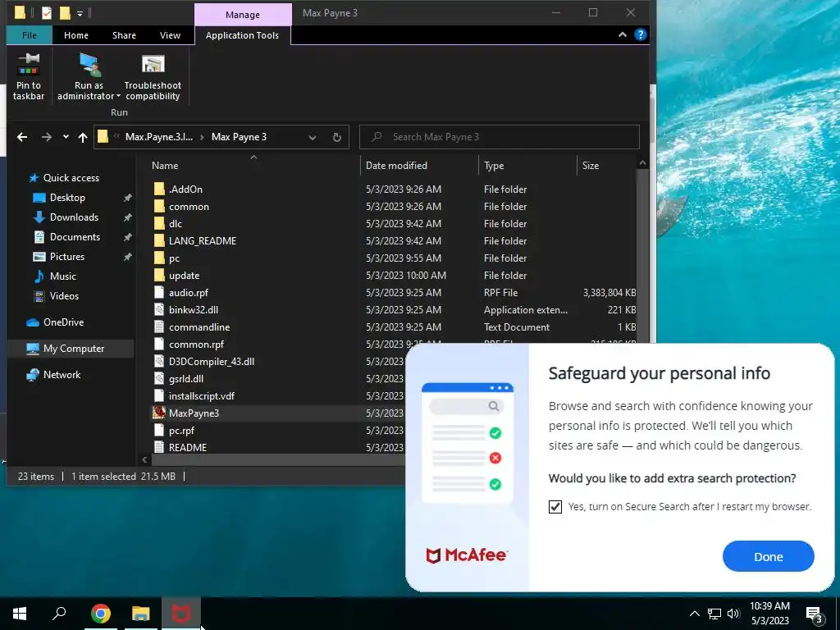840x630 pixels.
Task: Click Done in the McAfee popup
Action: click(768, 557)
